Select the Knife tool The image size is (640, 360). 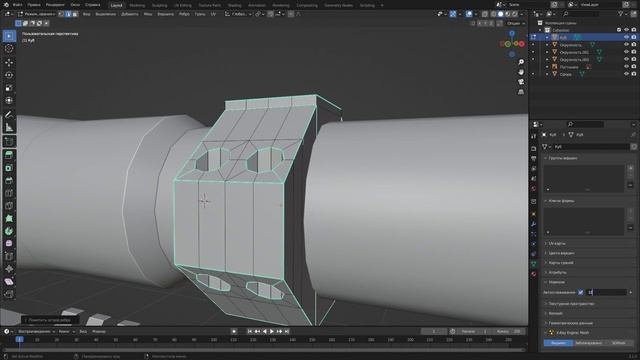point(9,206)
